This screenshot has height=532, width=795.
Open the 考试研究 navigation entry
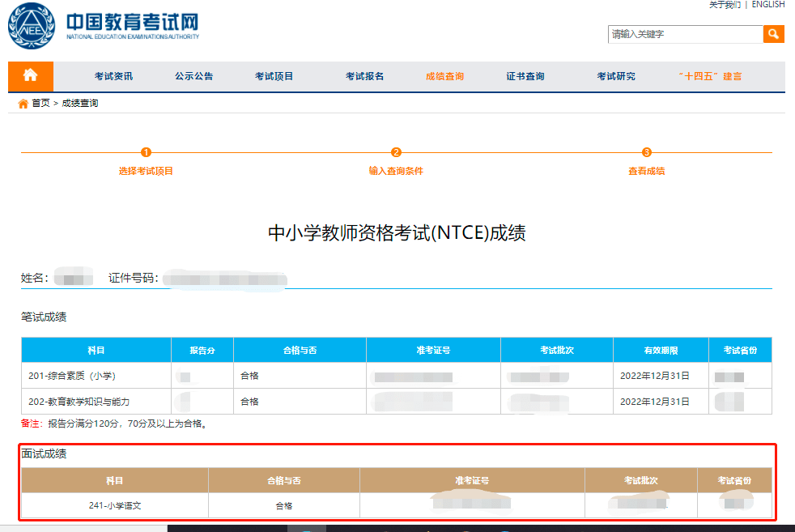(x=614, y=75)
